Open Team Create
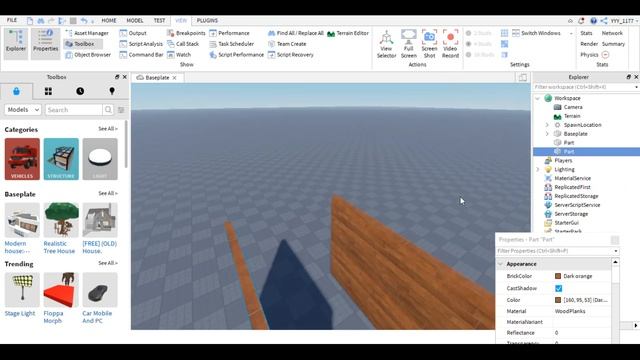This screenshot has height=360, width=640. [x=287, y=44]
